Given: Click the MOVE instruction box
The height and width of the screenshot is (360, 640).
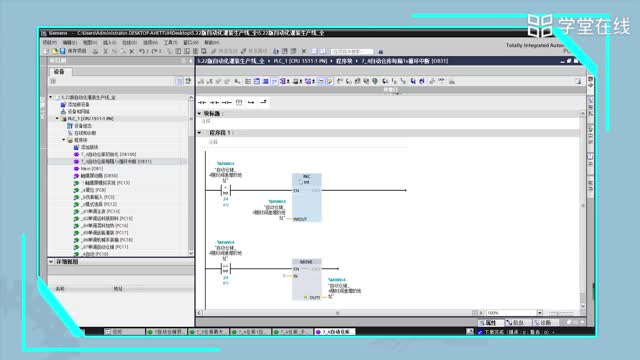Looking at the screenshot, I should [x=307, y=280].
